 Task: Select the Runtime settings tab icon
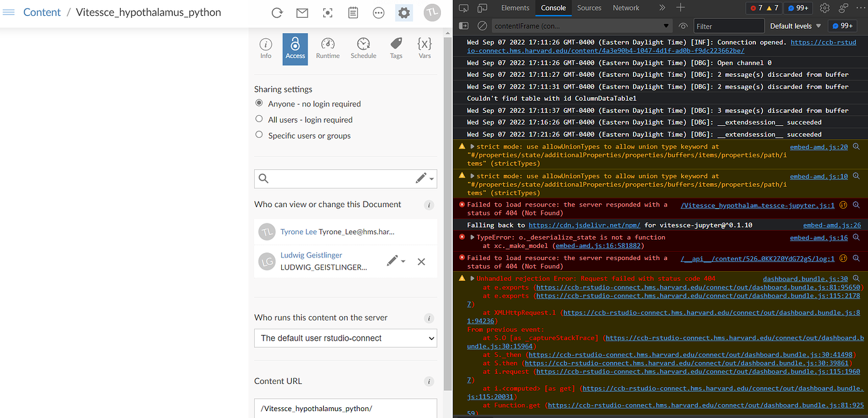pos(328,48)
